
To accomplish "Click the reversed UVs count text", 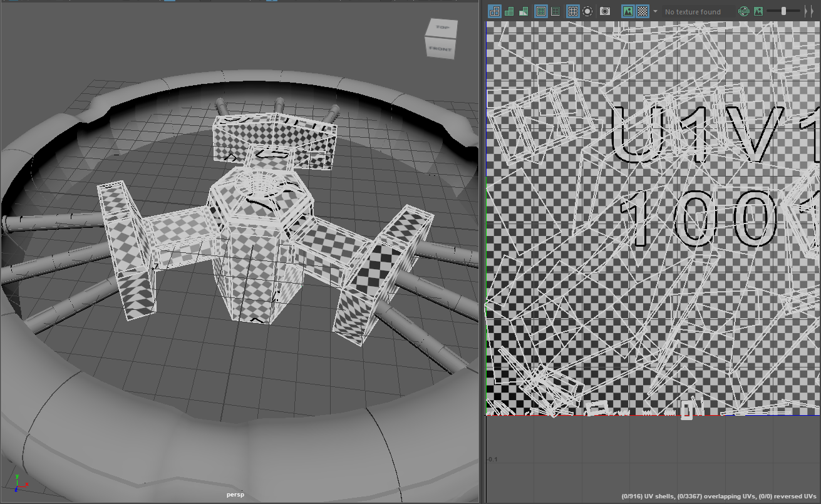I will [x=787, y=496].
